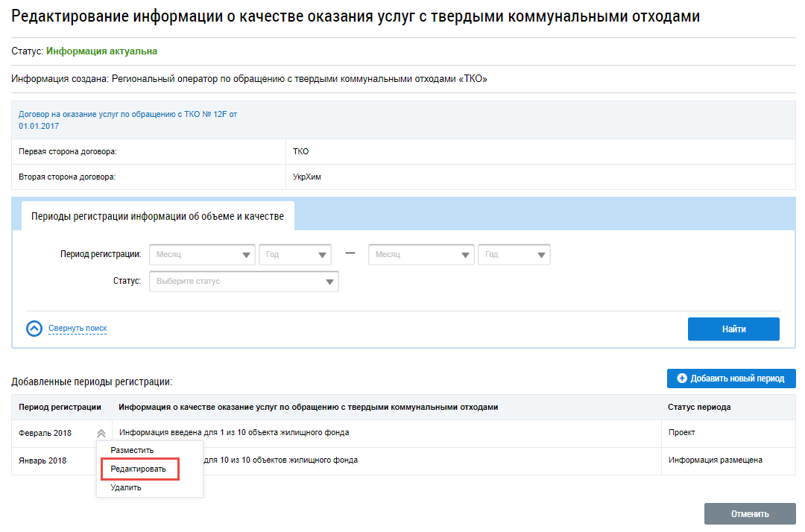
Task: Click the plus icon on Добавить новый период
Action: click(x=681, y=379)
